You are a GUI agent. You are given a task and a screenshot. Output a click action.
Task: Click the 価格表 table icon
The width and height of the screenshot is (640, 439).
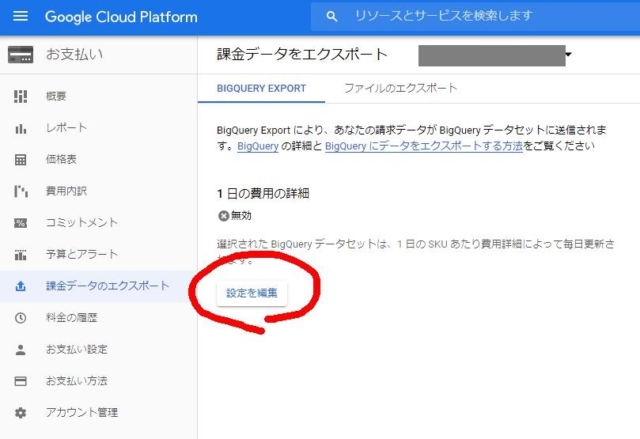pyautogui.click(x=20, y=160)
